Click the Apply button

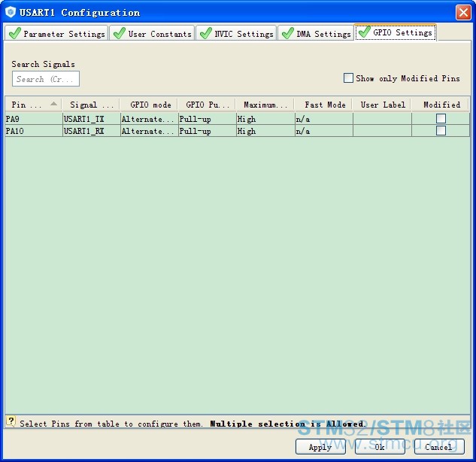tap(320, 446)
